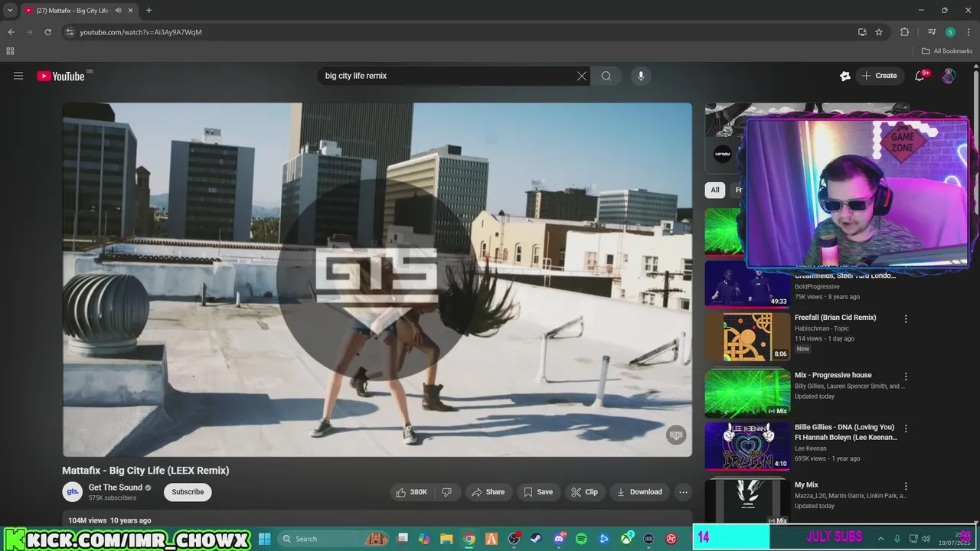Reload the page

[x=47, y=32]
